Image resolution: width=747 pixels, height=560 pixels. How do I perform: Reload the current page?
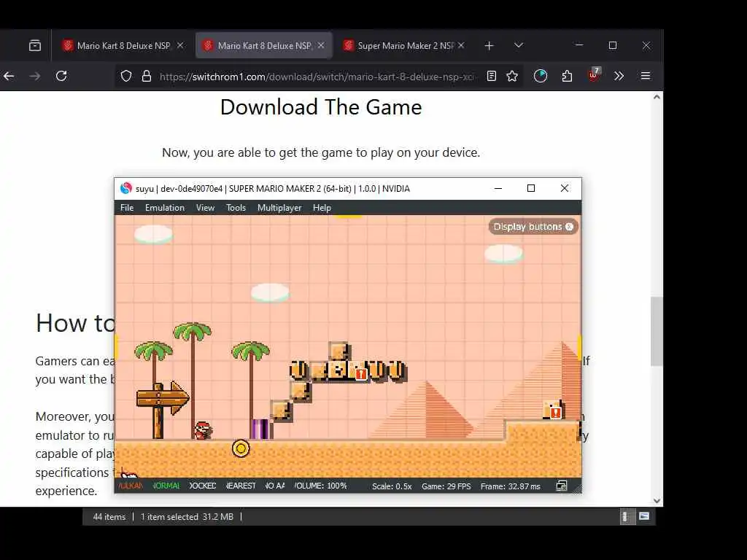61,76
